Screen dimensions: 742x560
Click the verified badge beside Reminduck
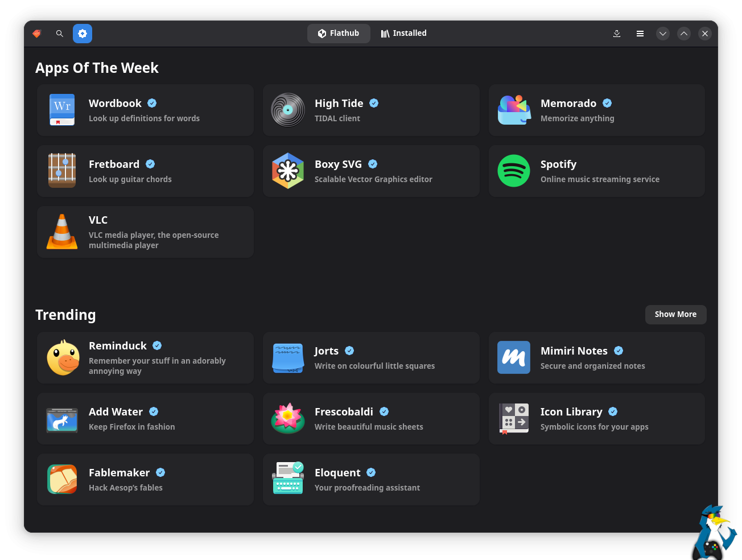tap(157, 345)
